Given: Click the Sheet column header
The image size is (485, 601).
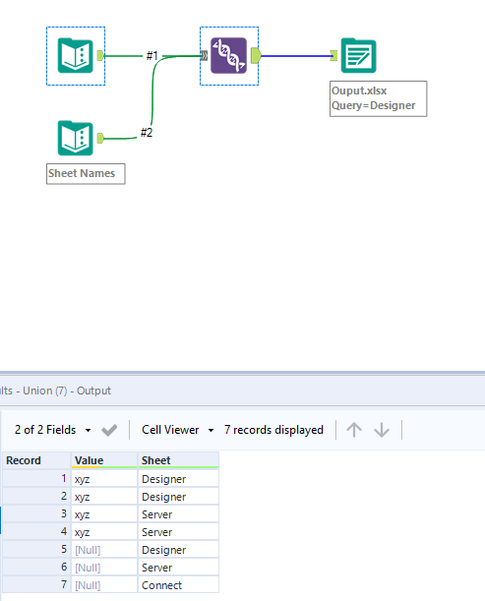Looking at the screenshot, I should (x=178, y=460).
